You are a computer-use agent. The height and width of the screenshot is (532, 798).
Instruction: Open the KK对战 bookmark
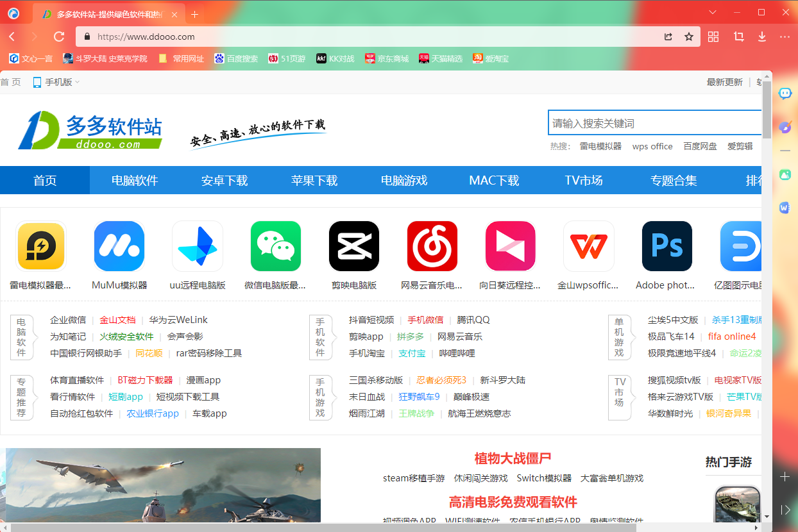pyautogui.click(x=335, y=58)
